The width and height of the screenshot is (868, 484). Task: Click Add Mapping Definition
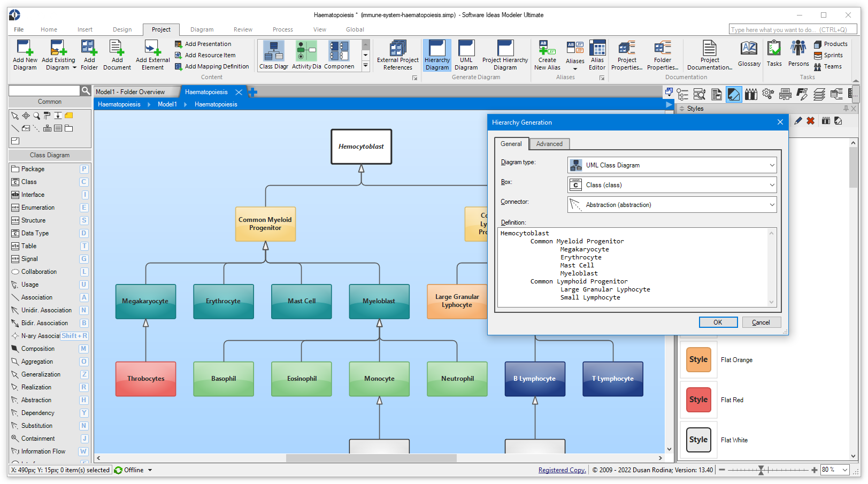(x=212, y=66)
